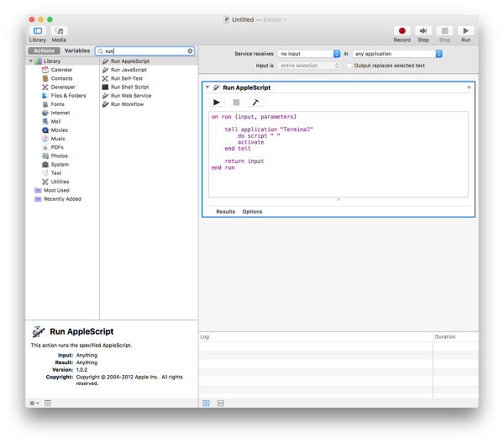Open the any application dropdown
Image resolution: width=504 pixels, height=444 pixels.
click(x=397, y=54)
